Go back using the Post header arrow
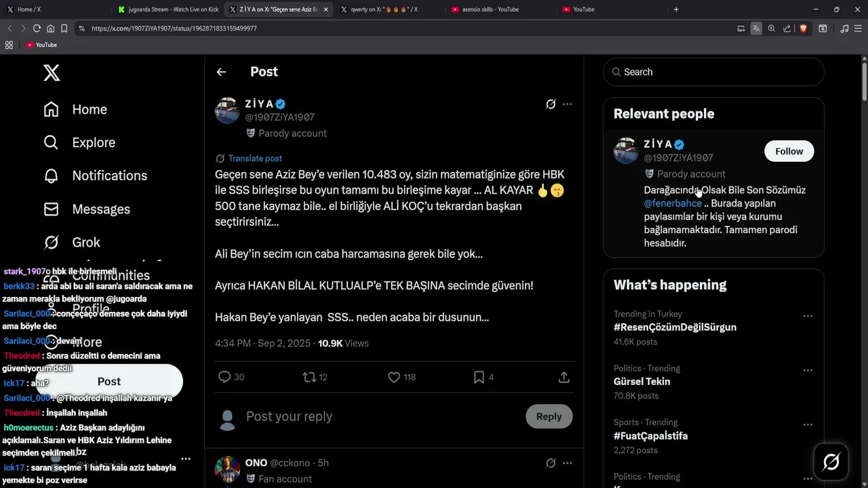The image size is (868, 488). pos(221,72)
